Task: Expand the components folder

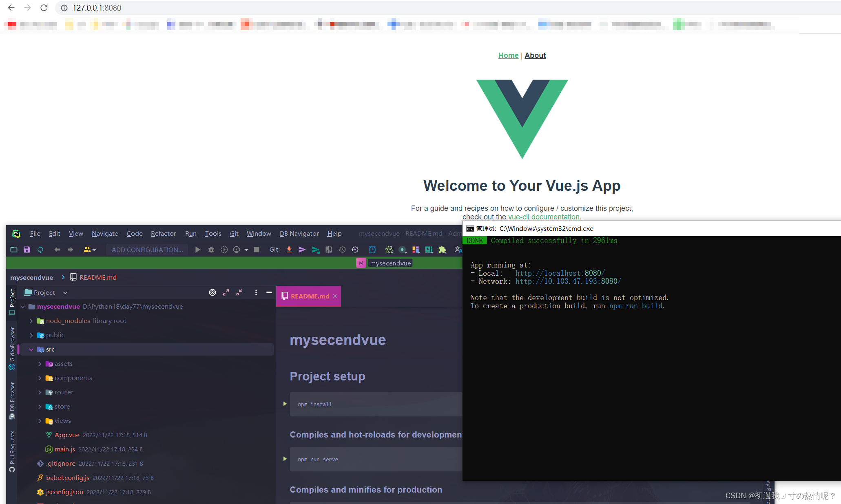Action: pos(40,378)
